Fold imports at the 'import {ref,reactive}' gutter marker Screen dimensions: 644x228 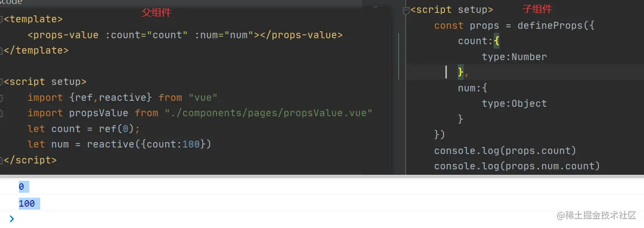[1, 97]
